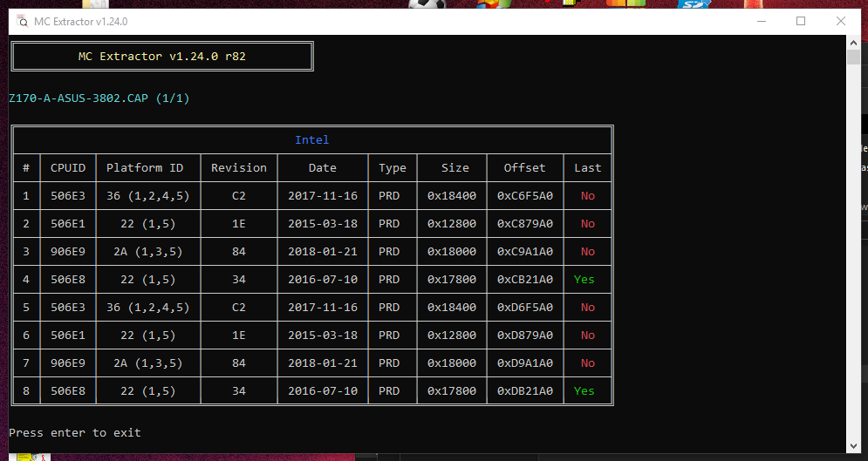Click CPUID '906E9' in row 3
This screenshot has height=461, width=868.
tap(68, 252)
